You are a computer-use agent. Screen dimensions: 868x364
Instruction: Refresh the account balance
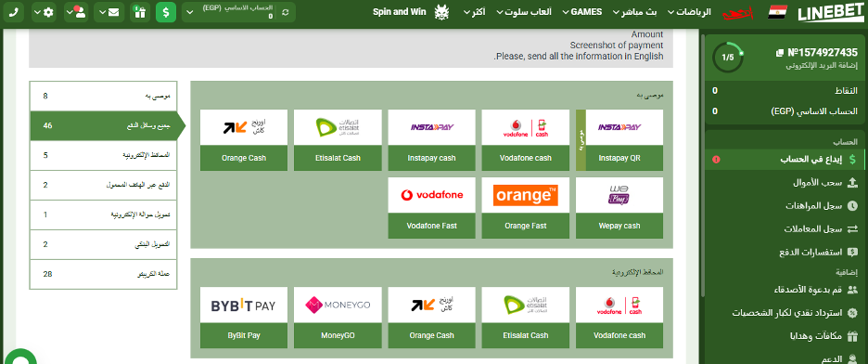[285, 12]
